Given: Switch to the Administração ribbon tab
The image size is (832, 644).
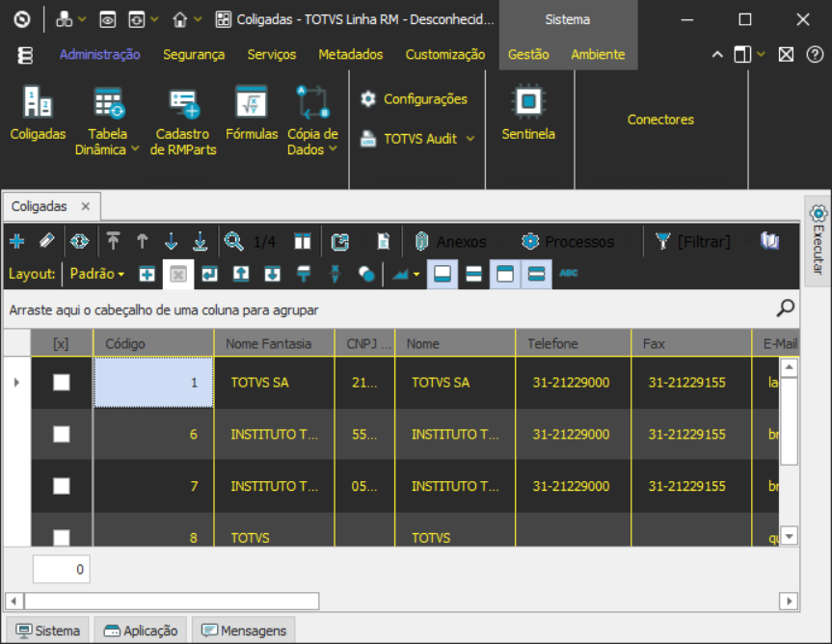Looking at the screenshot, I should tap(99, 55).
